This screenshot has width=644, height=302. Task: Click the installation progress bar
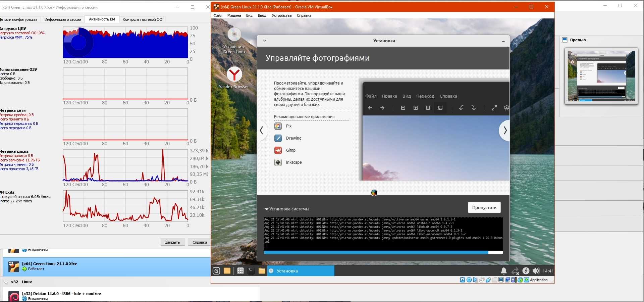pos(383,252)
